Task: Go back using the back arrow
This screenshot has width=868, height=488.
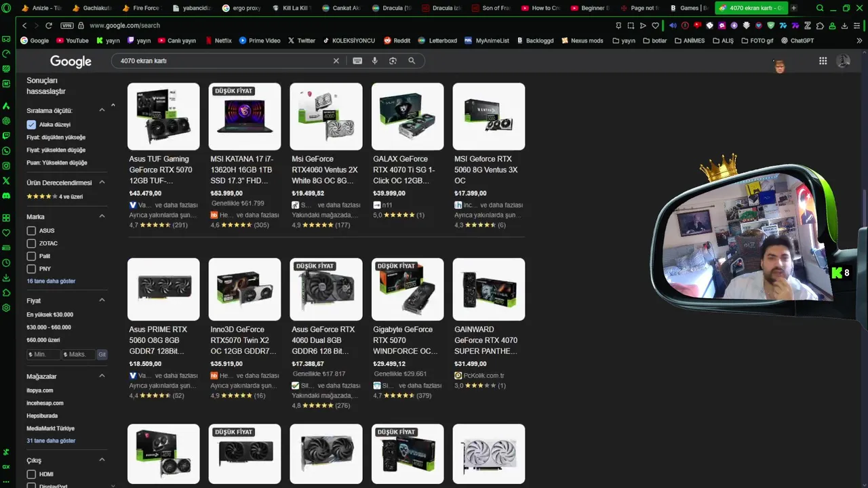Action: click(x=24, y=25)
